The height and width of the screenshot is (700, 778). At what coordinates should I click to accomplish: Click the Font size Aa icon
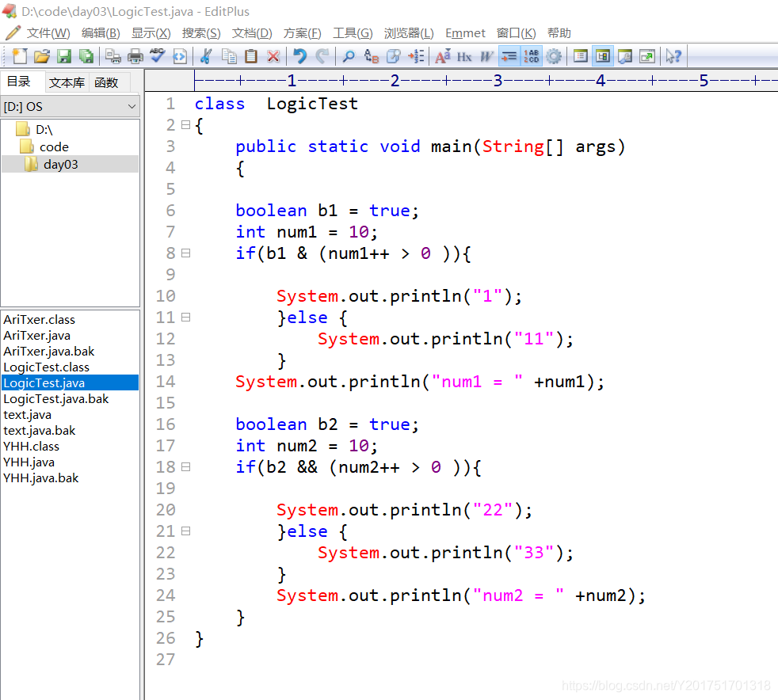pos(442,56)
